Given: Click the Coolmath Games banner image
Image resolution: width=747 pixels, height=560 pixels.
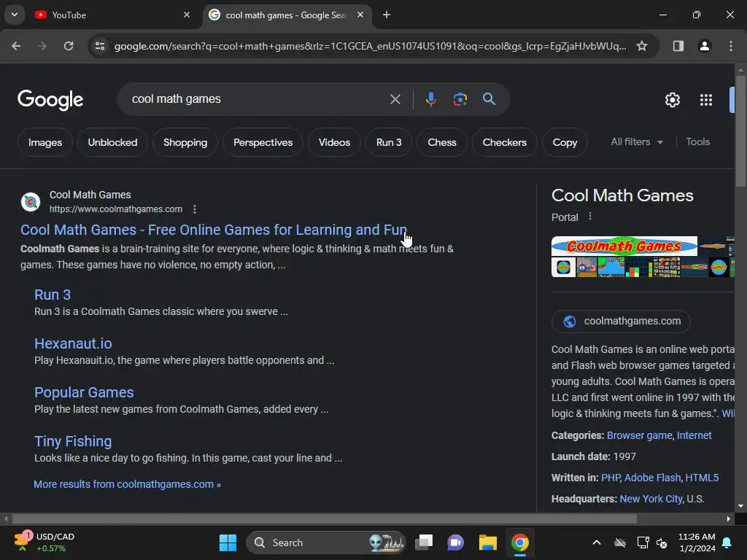Looking at the screenshot, I should [x=624, y=246].
